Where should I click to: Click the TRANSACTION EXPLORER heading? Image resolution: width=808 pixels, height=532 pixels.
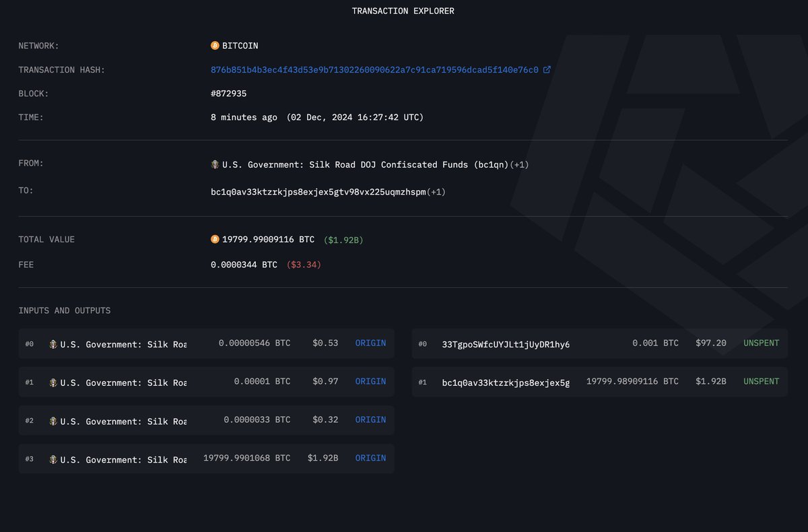coord(403,11)
